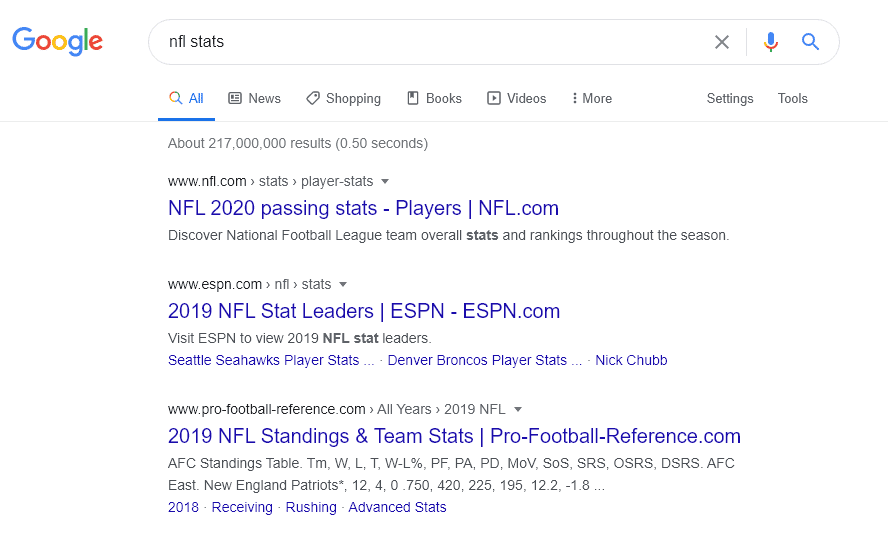Start voice search with the microphone icon
The width and height of the screenshot is (888, 540).
point(770,42)
